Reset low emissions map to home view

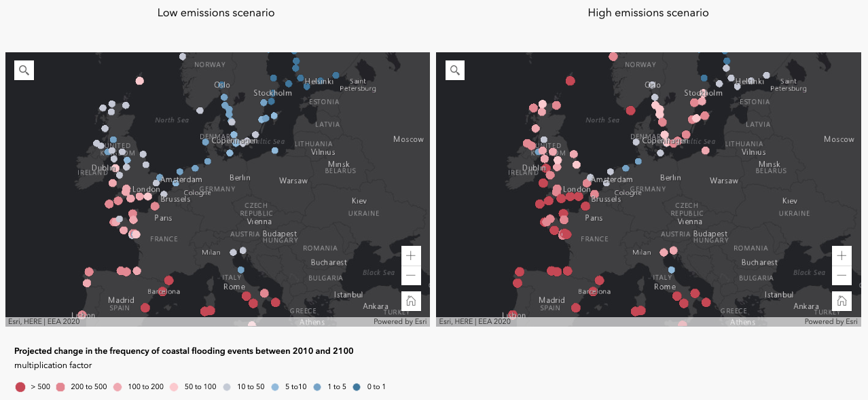[411, 301]
